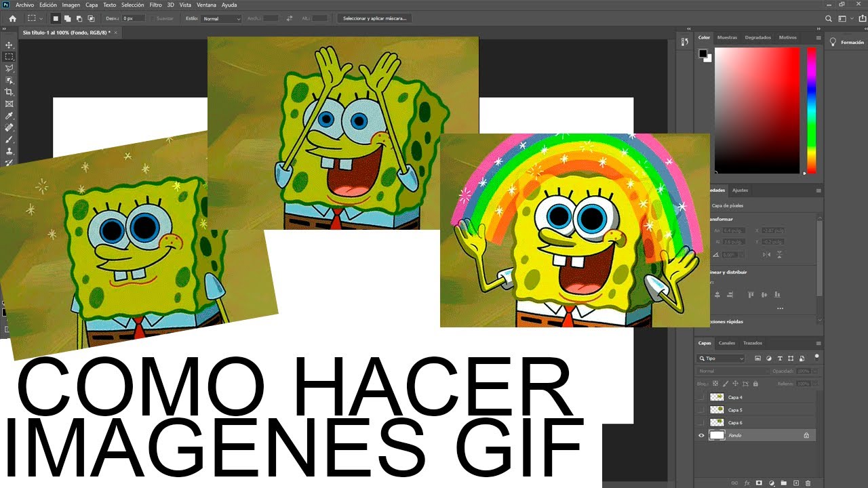This screenshot has width=868, height=488.
Task: Delete layer with trash icon
Action: (x=808, y=483)
